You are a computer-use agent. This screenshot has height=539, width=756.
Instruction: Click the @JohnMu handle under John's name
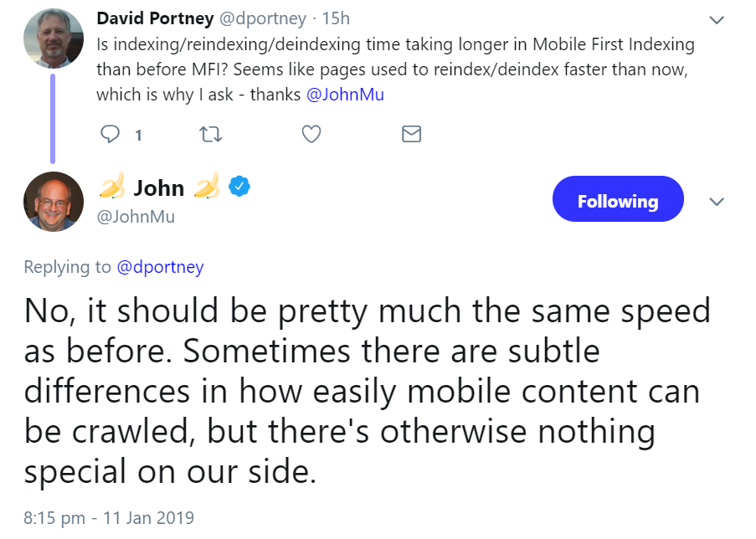136,217
